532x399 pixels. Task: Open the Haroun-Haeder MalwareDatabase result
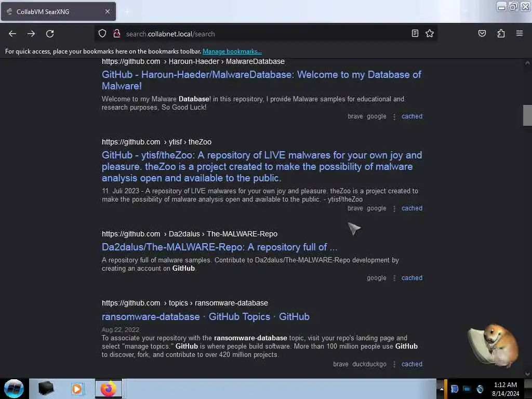(x=261, y=80)
